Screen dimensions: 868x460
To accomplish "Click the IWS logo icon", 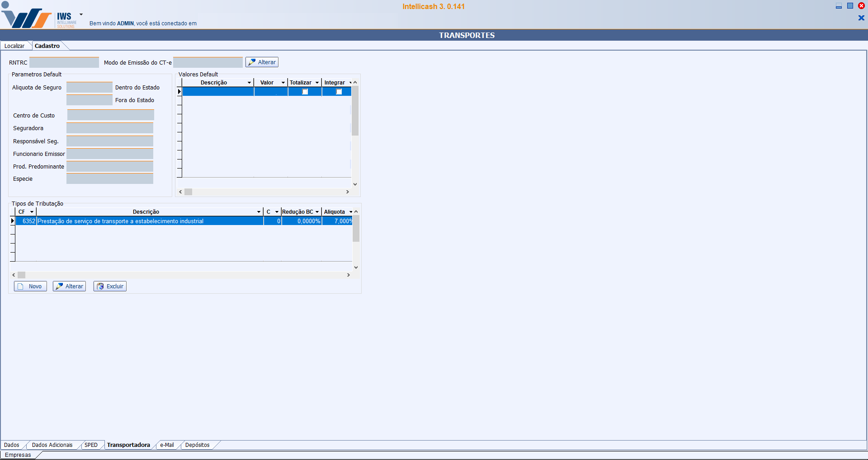I will click(27, 17).
